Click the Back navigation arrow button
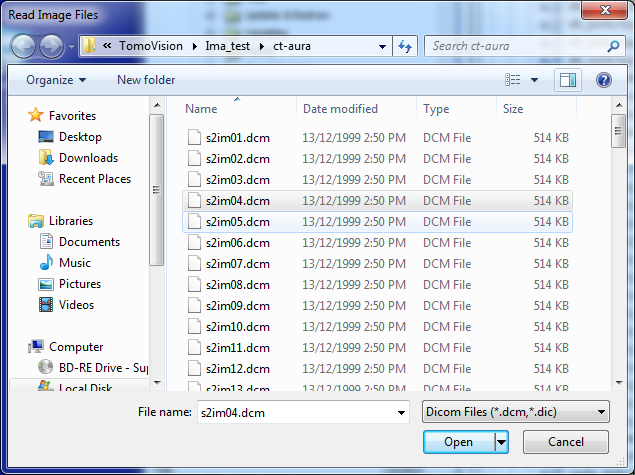The height and width of the screenshot is (475, 635). pyautogui.click(x=24, y=46)
